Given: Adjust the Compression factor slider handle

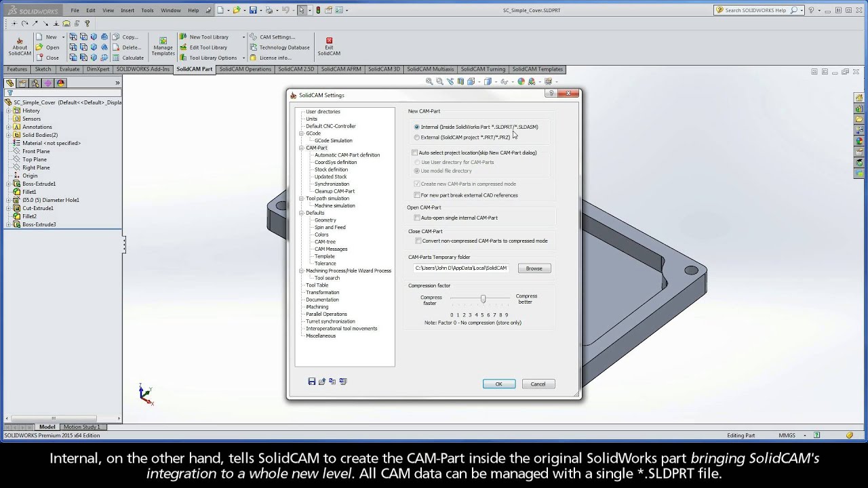Looking at the screenshot, I should coord(483,299).
